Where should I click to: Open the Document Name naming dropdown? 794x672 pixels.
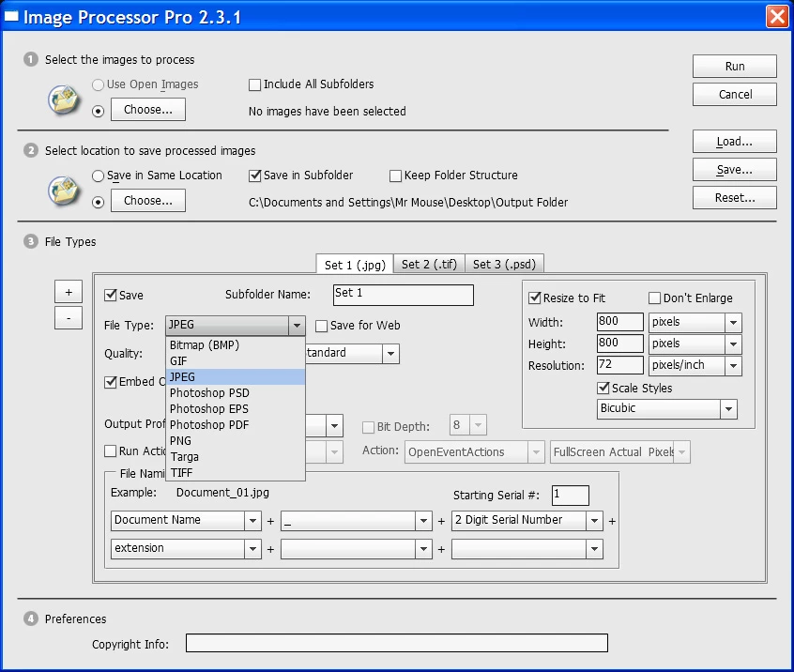(x=252, y=521)
